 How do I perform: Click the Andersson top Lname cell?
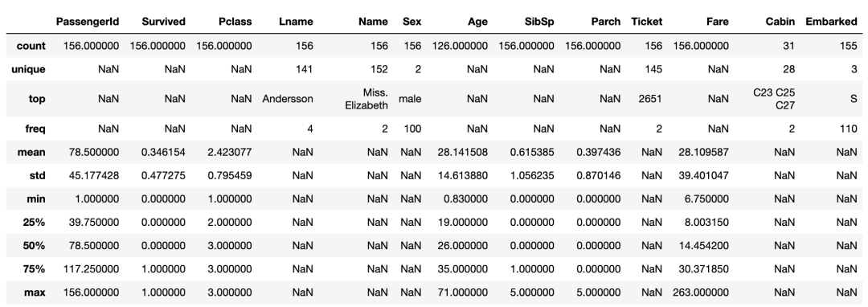288,99
